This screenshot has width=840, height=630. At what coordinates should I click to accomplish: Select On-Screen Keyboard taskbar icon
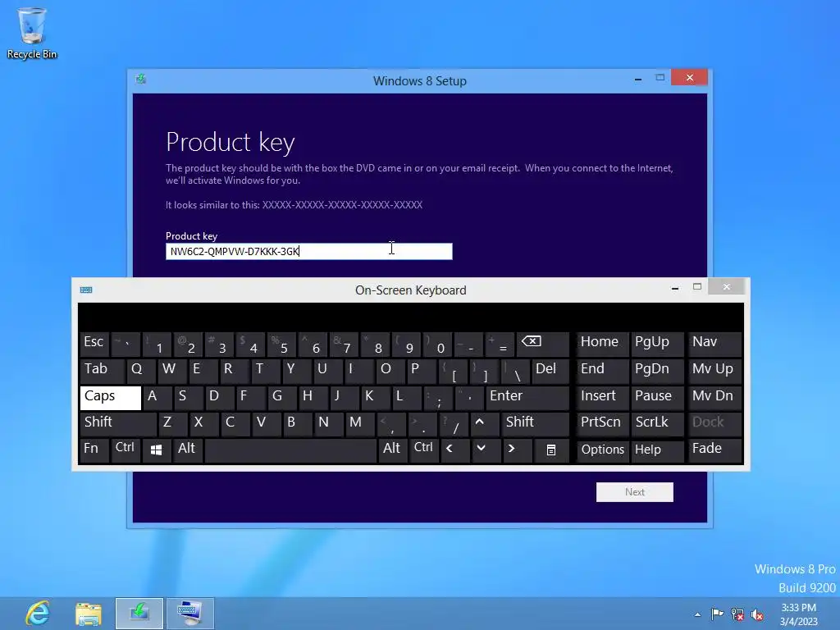click(190, 614)
